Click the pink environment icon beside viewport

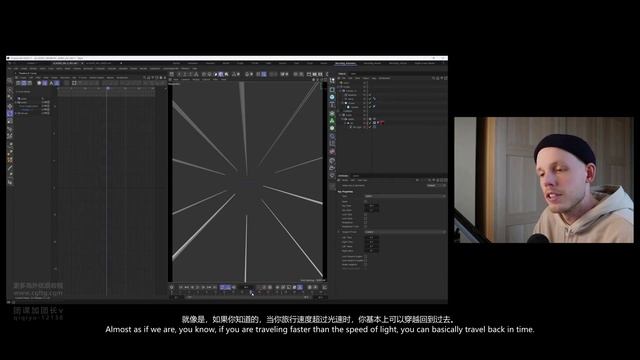(332, 152)
